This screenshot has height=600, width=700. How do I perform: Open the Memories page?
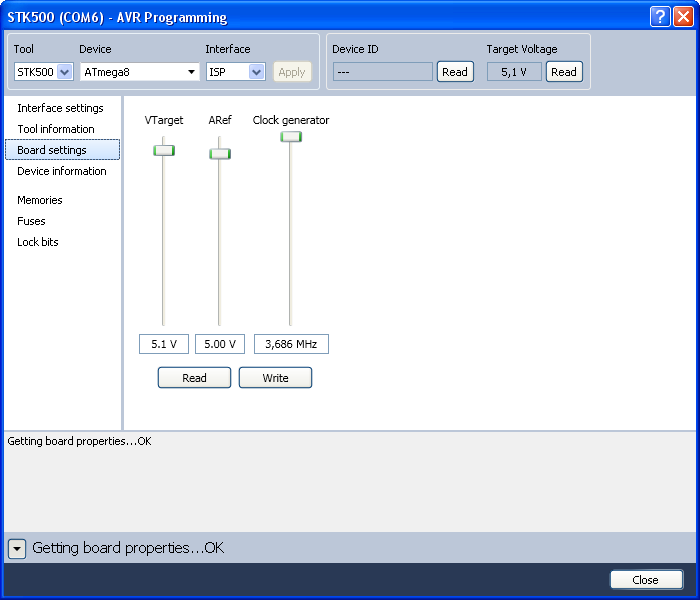(x=40, y=200)
